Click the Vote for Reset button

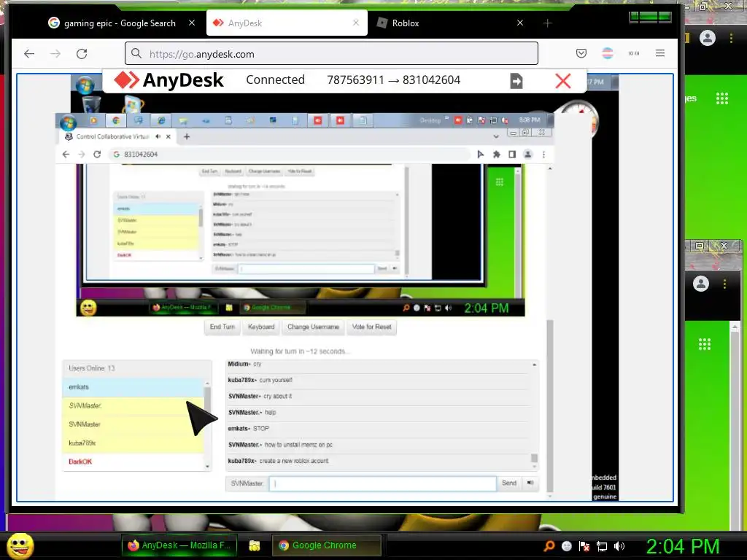tap(371, 327)
